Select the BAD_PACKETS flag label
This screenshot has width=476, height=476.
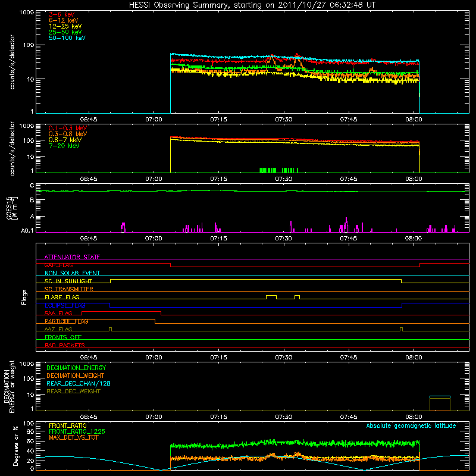pyautogui.click(x=65, y=345)
